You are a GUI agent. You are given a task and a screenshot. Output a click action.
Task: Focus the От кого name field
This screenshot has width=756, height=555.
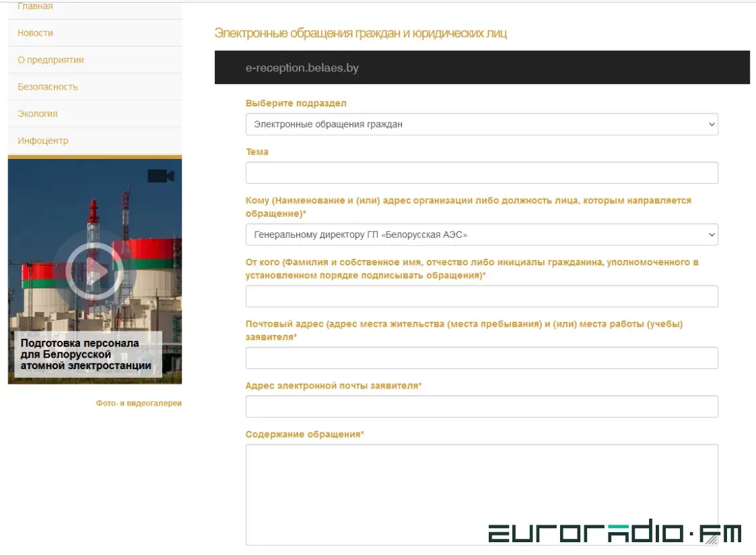coord(481,296)
